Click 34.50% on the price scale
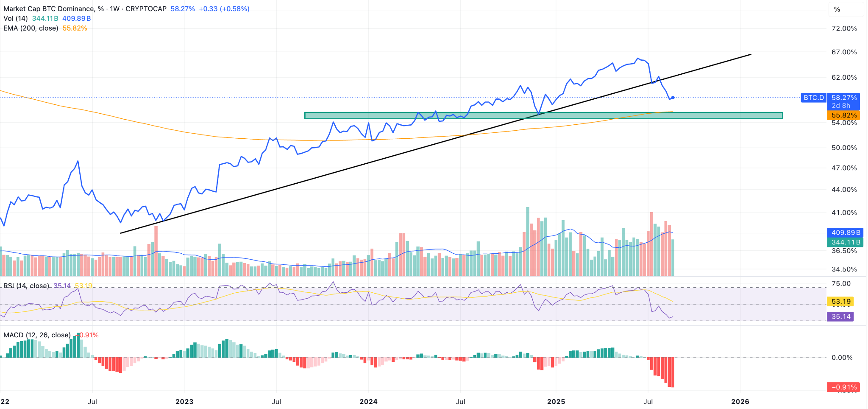Image resolution: width=868 pixels, height=409 pixels. pyautogui.click(x=844, y=269)
